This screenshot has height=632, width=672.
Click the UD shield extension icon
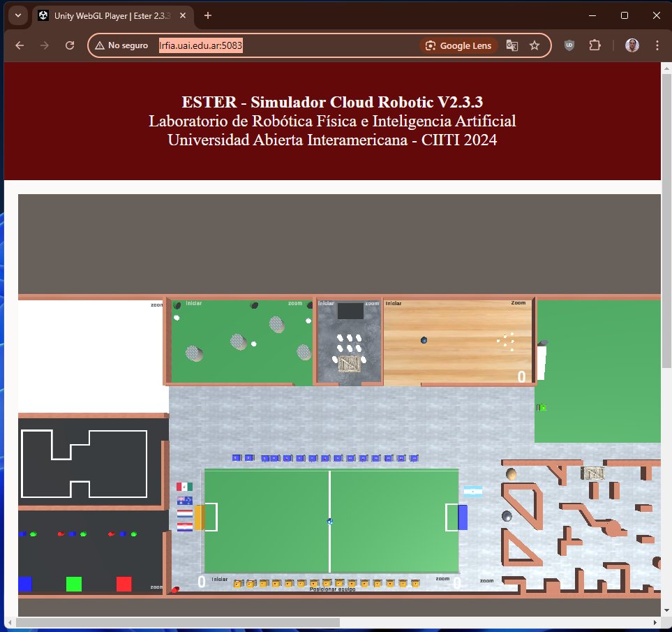point(569,45)
